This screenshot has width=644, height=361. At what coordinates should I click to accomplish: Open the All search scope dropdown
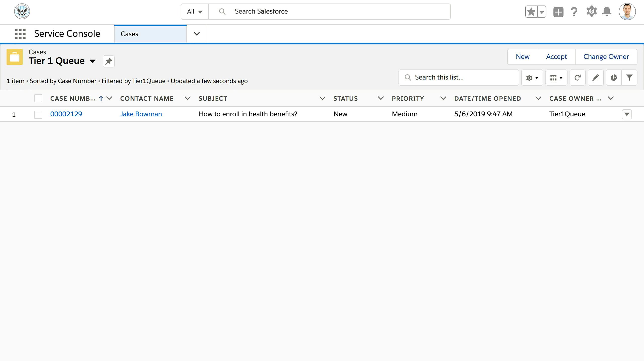click(194, 12)
